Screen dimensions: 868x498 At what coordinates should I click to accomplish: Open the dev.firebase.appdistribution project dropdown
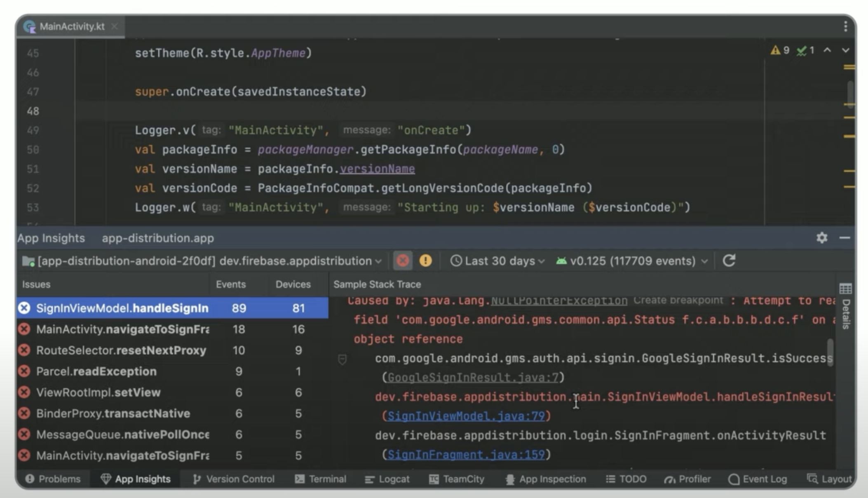click(202, 261)
